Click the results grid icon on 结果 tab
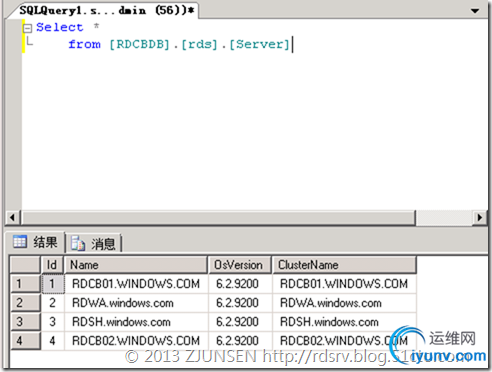The width and height of the screenshot is (492, 372). [20, 242]
